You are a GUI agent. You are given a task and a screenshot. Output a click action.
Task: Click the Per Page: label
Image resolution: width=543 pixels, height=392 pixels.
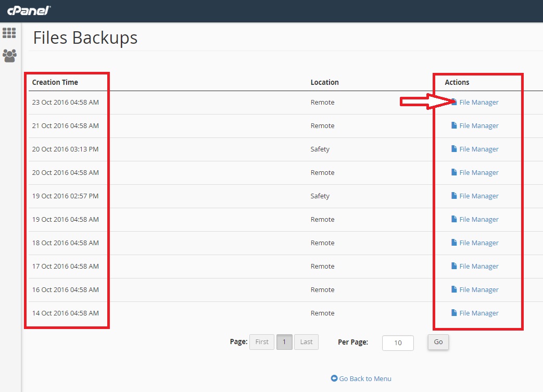pyautogui.click(x=353, y=342)
